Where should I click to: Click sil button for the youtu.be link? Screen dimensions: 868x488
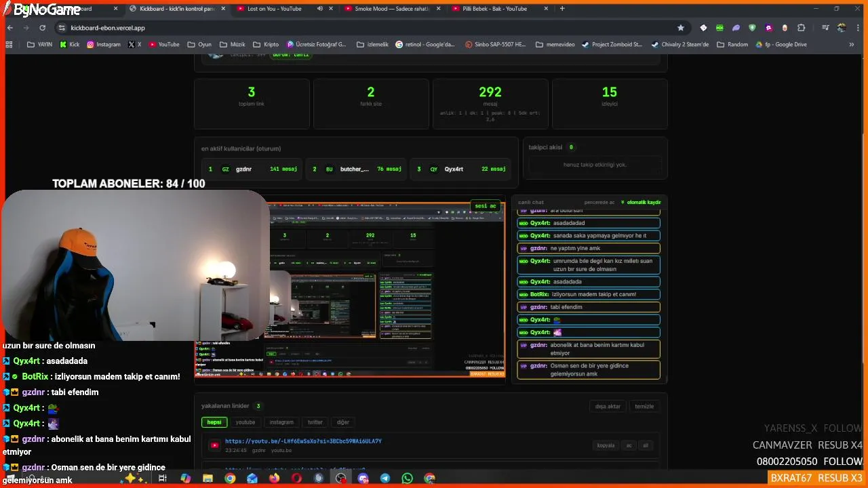[646, 445]
